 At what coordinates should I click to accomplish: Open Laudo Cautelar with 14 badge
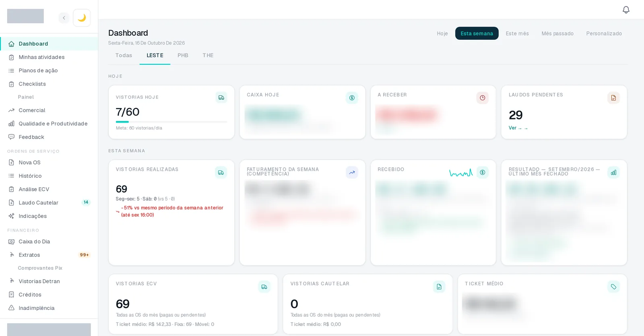point(49,203)
